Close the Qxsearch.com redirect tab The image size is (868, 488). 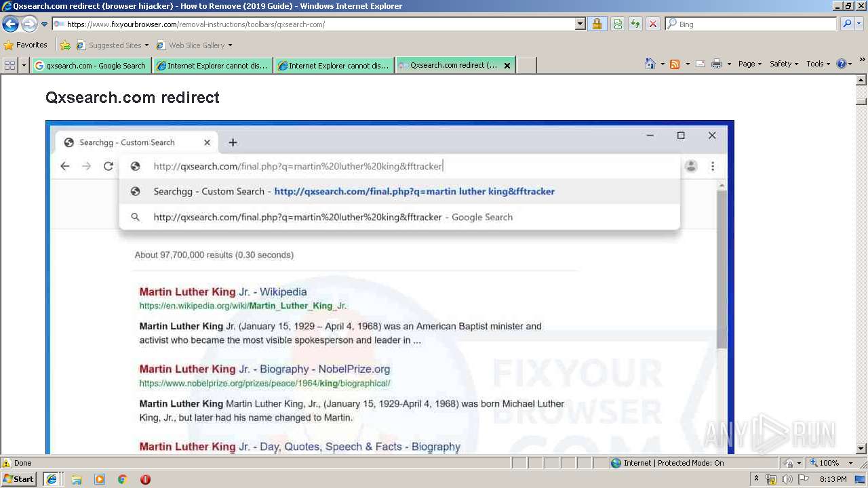(507, 66)
